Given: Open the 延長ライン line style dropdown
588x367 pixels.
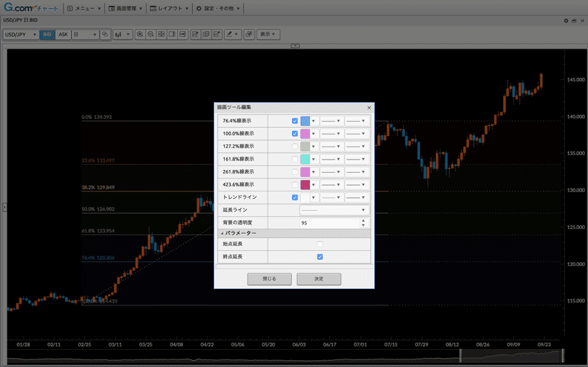Looking at the screenshot, I should [x=334, y=210].
